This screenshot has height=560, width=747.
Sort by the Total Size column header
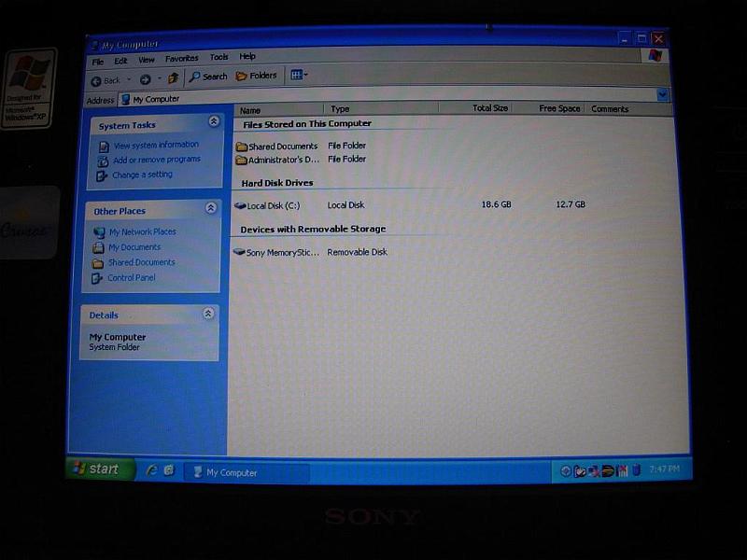(x=476, y=108)
